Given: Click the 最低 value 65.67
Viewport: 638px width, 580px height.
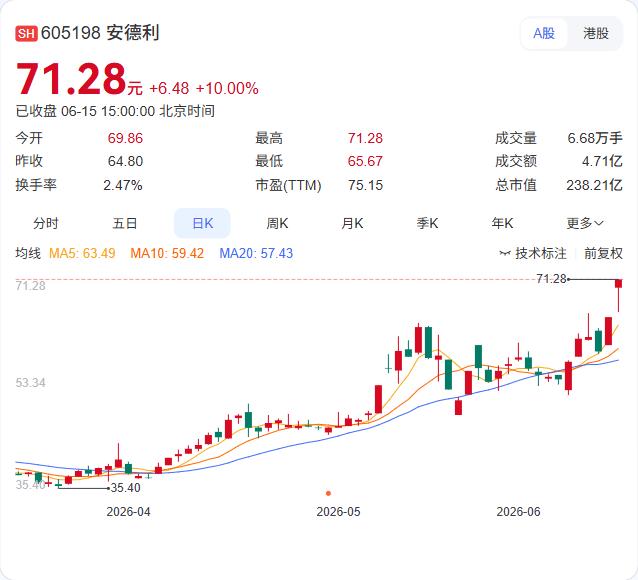Looking at the screenshot, I should (365, 161).
